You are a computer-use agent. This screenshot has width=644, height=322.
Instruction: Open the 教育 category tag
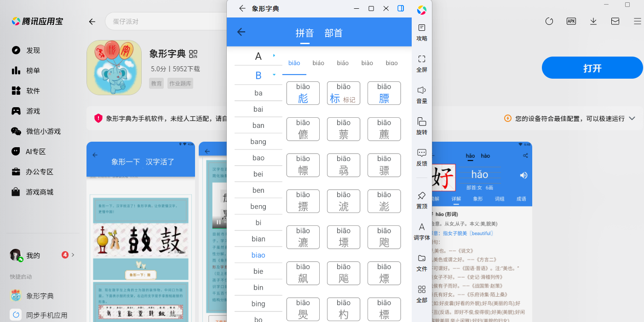[156, 83]
